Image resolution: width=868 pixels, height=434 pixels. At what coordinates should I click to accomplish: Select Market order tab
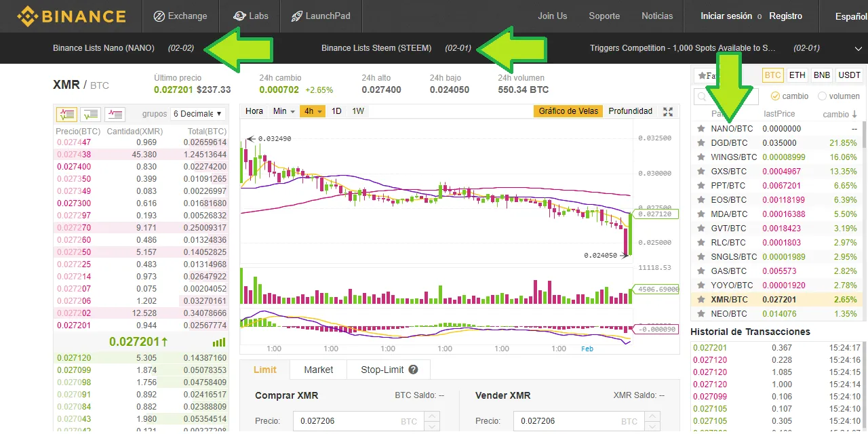point(319,370)
